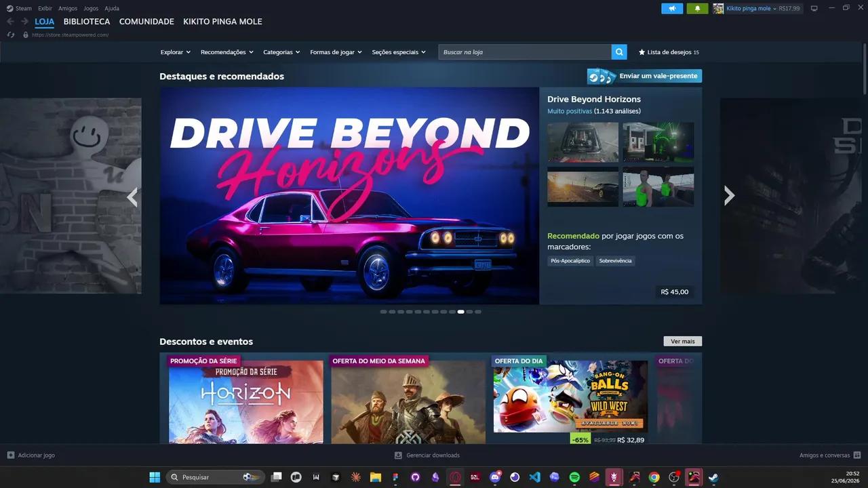Select the last carousel pagination dot
Viewport: 868px width, 488px height.
point(478,312)
